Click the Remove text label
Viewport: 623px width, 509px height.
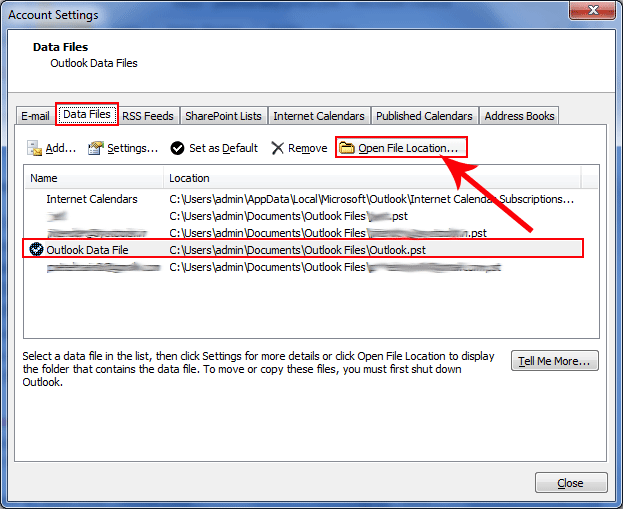[x=308, y=148]
